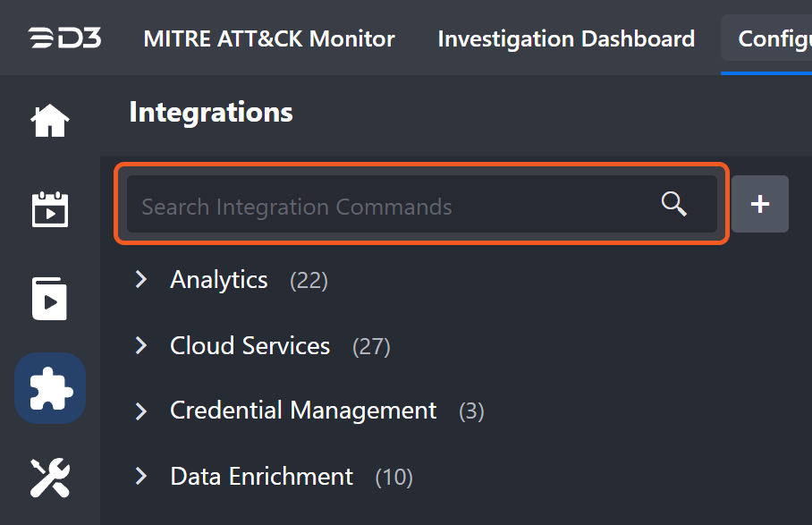Expand the Analytics chevron arrow

pyautogui.click(x=140, y=280)
